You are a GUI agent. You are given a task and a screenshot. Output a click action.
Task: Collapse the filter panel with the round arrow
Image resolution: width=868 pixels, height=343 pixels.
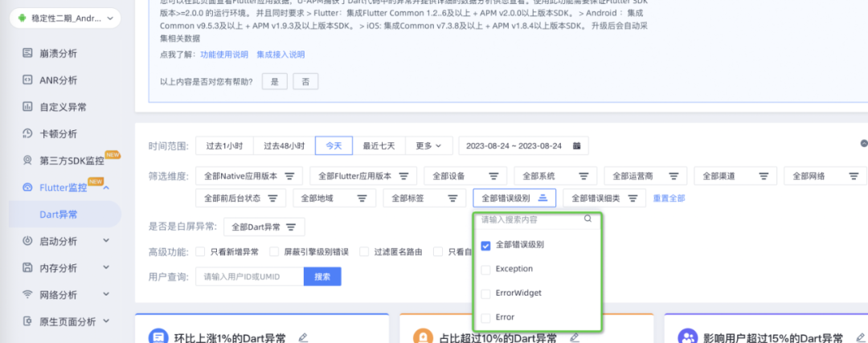coord(863,143)
